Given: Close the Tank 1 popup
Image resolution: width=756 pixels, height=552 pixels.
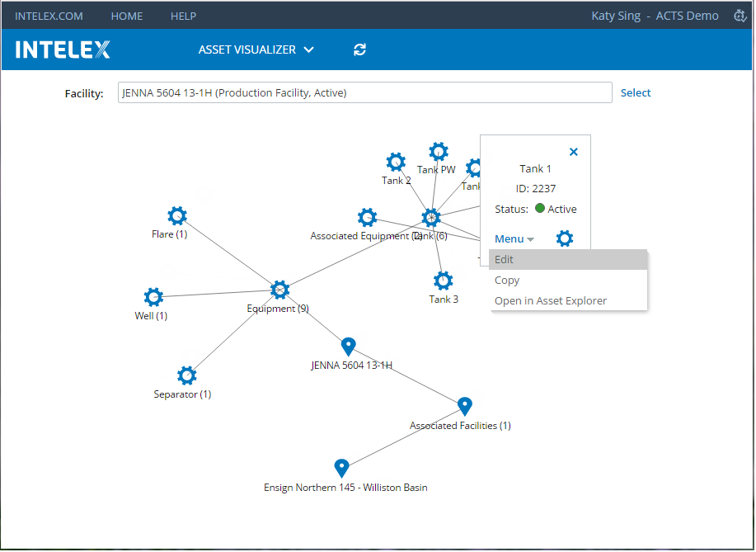Looking at the screenshot, I should point(573,152).
